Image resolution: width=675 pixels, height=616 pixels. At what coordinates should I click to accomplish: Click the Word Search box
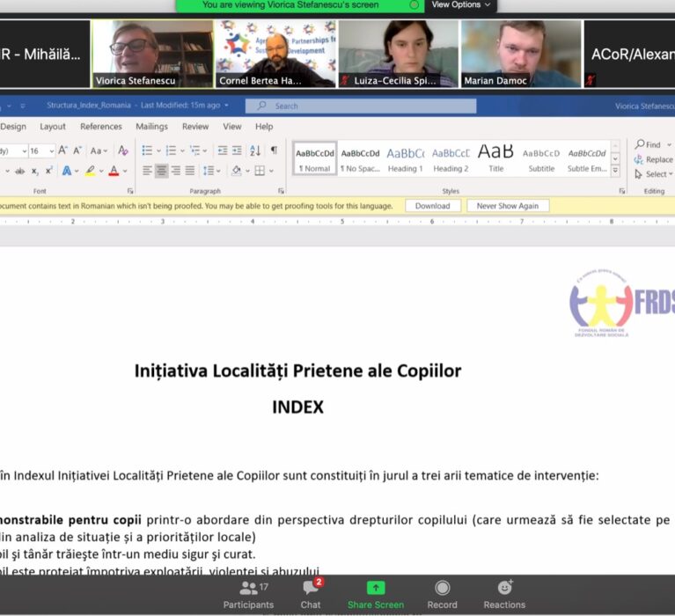click(x=361, y=106)
